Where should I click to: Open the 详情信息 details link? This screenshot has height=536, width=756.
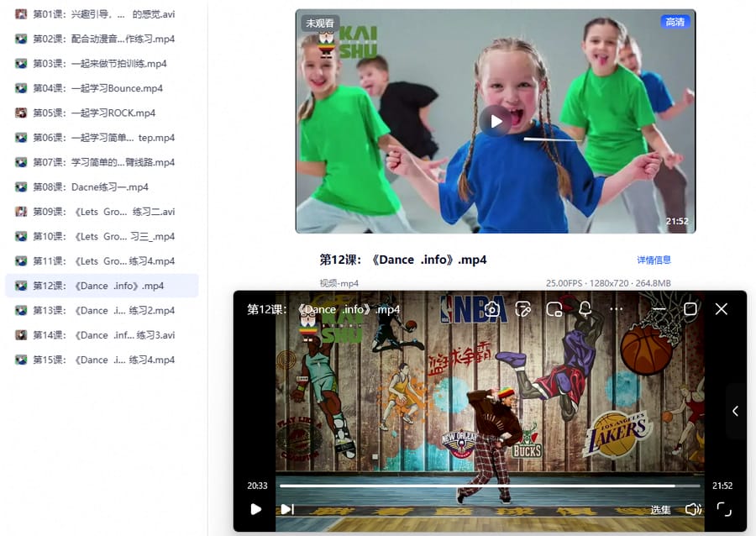[x=654, y=260]
